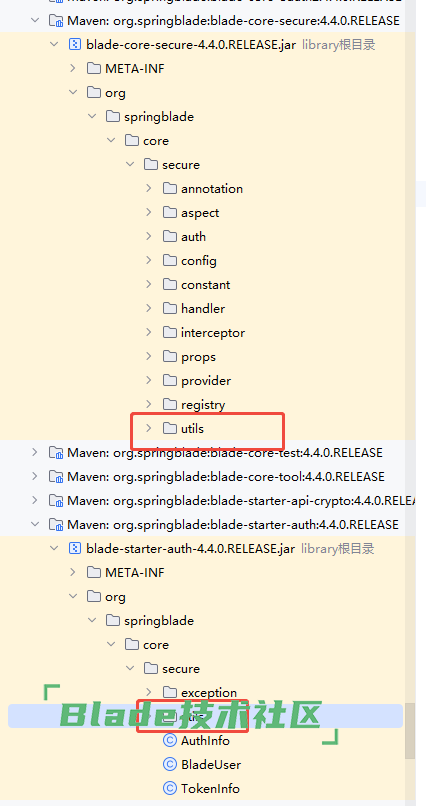Collapse the blade-core-secure Maven library node
The image size is (426, 806).
click(x=35, y=21)
